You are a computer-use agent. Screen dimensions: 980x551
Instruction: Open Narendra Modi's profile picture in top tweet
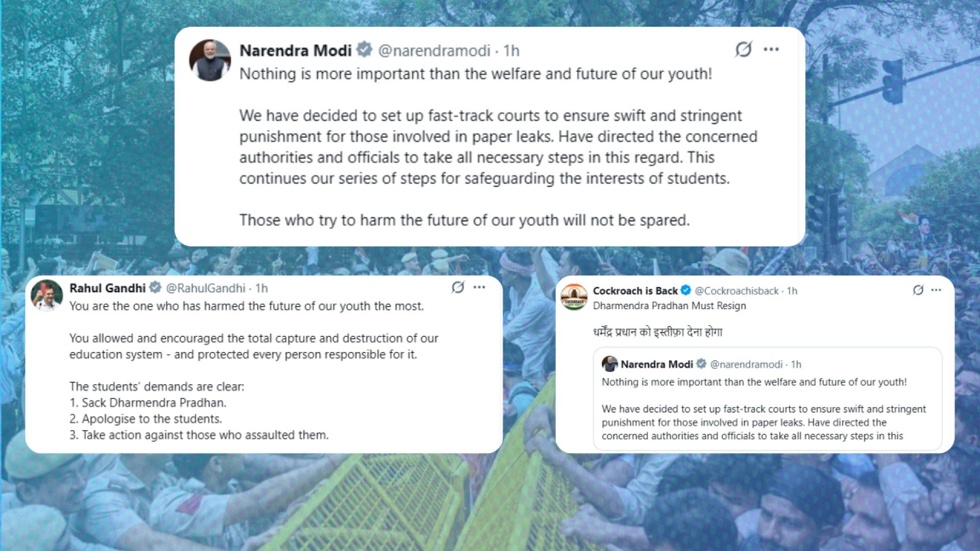click(210, 60)
